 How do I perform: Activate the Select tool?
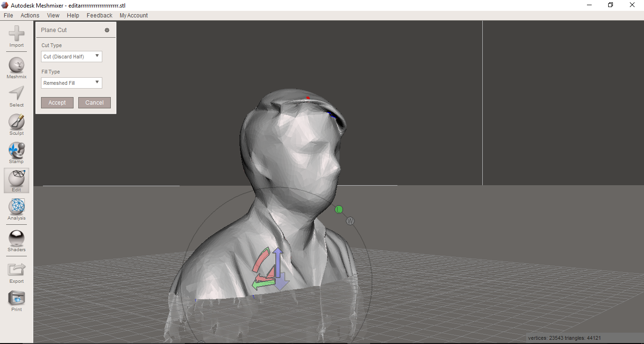pyautogui.click(x=17, y=96)
